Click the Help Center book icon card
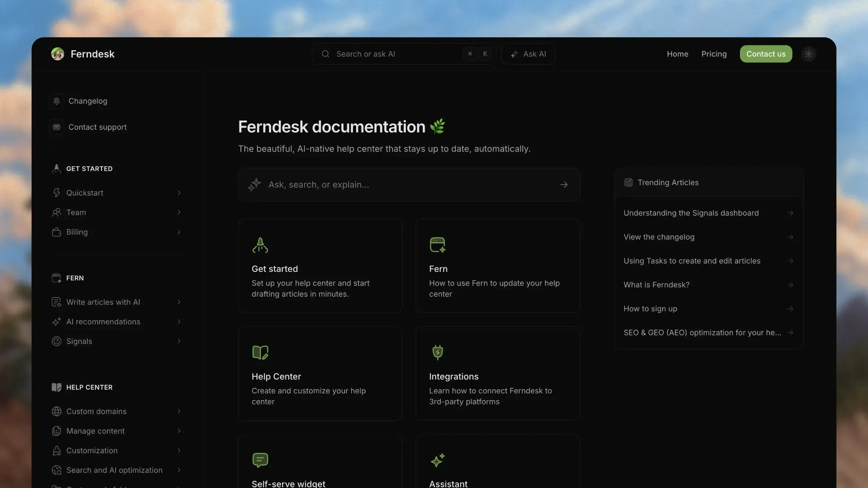This screenshot has height=488, width=868. click(x=260, y=352)
